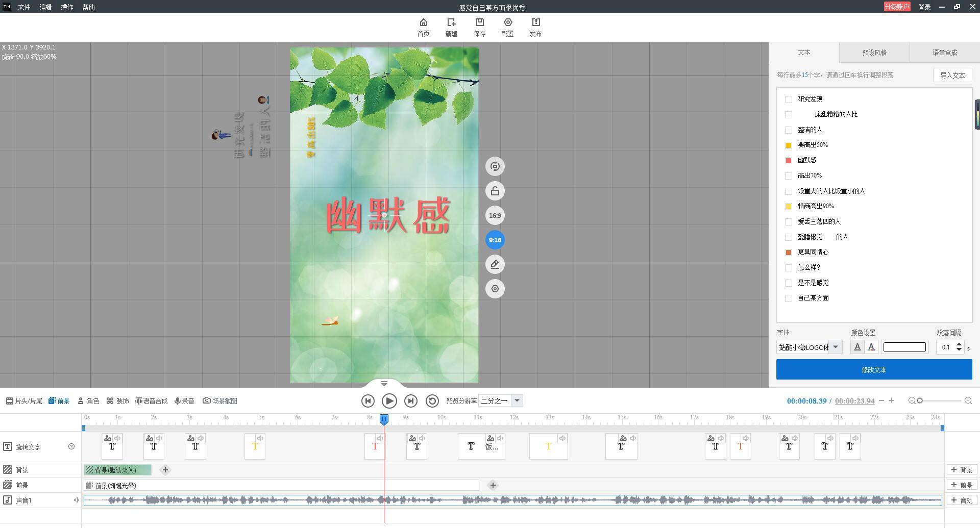The width and height of the screenshot is (980, 528).
Task: Expand the 预览分辨率 二分之一 dropdown
Action: click(x=517, y=401)
